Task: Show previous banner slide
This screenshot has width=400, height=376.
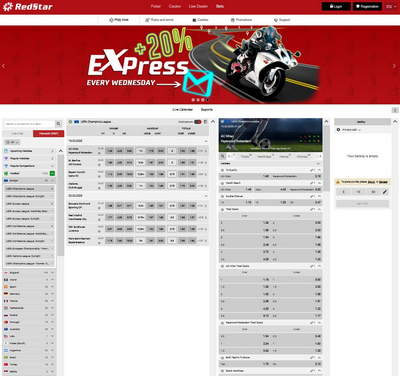Action: (x=4, y=66)
